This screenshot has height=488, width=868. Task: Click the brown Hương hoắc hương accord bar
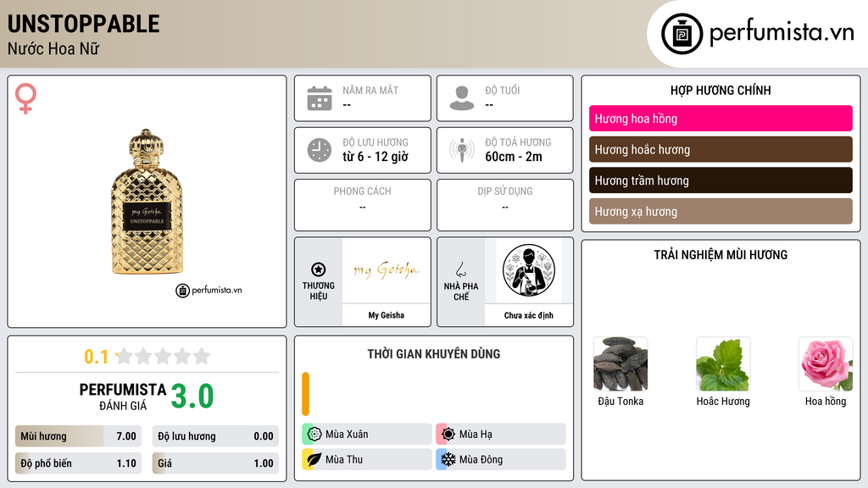click(721, 149)
